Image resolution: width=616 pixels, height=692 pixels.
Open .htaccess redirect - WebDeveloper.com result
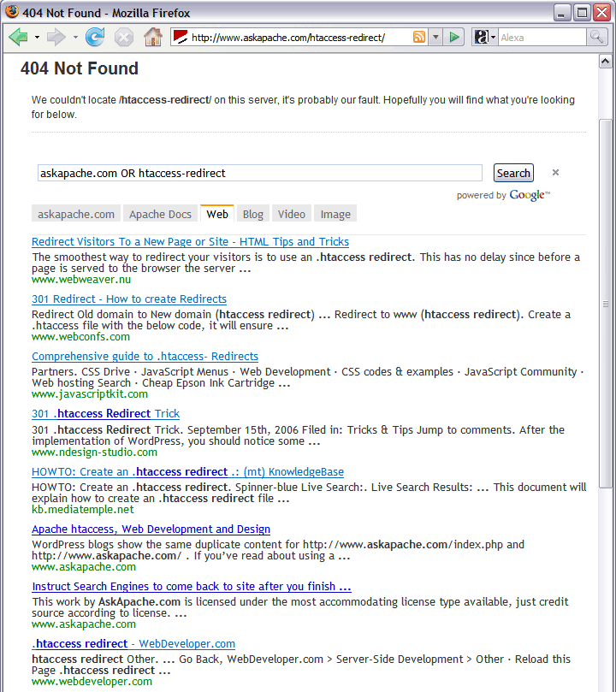coord(133,644)
